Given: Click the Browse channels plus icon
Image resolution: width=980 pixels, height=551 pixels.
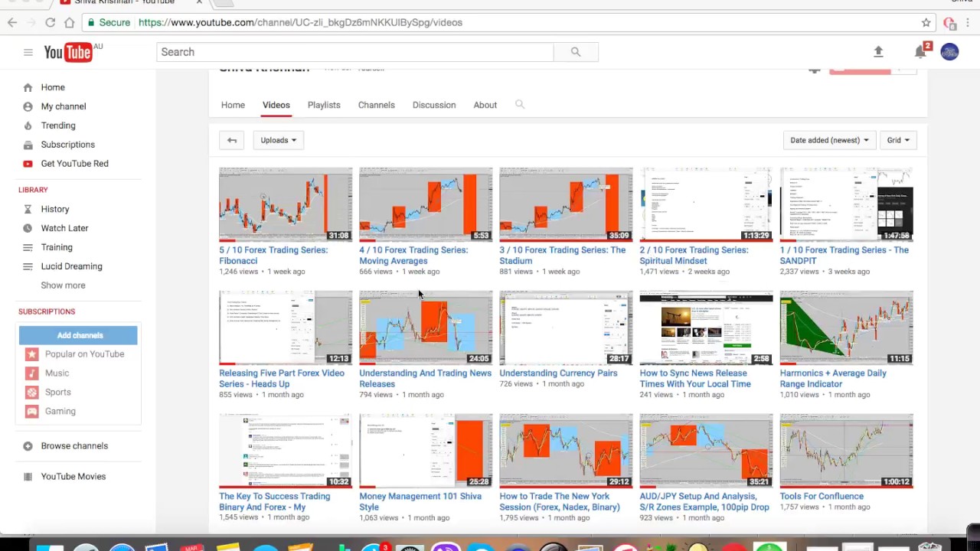Looking at the screenshot, I should pos(28,446).
